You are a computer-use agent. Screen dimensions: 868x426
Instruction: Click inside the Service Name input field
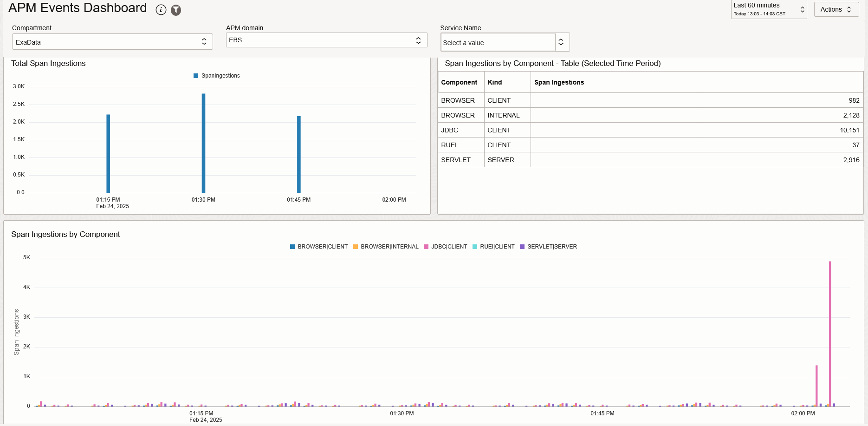[497, 42]
